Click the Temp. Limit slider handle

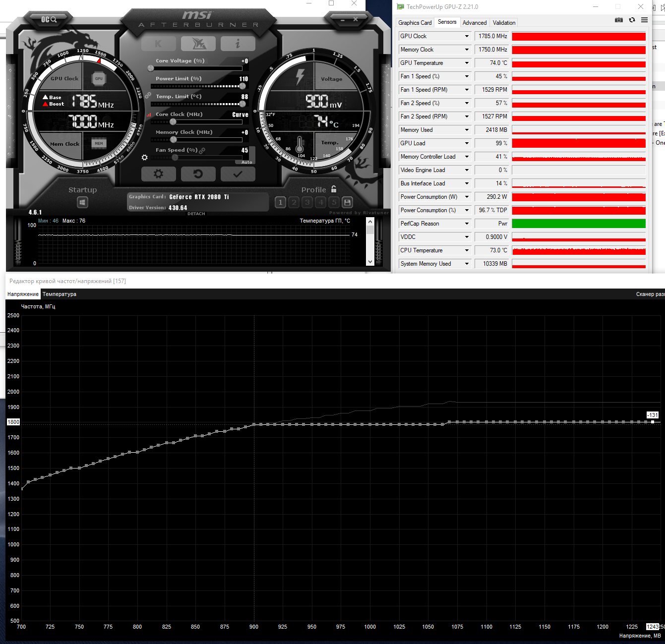point(242,104)
